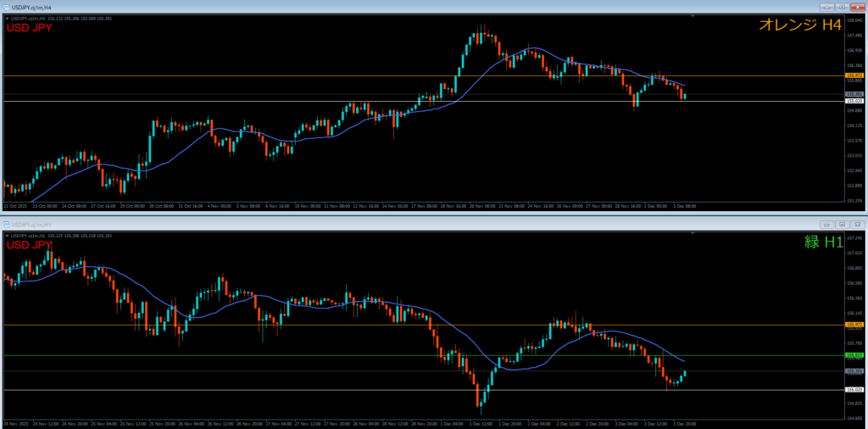
Task: Expand the arrow beside USDJPY.oj1m,H4 header
Action: click(6, 18)
